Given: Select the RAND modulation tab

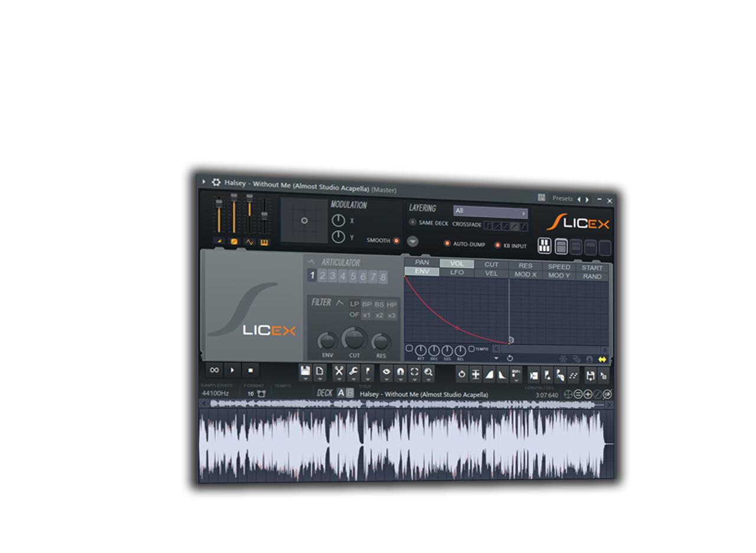Looking at the screenshot, I should [592, 276].
